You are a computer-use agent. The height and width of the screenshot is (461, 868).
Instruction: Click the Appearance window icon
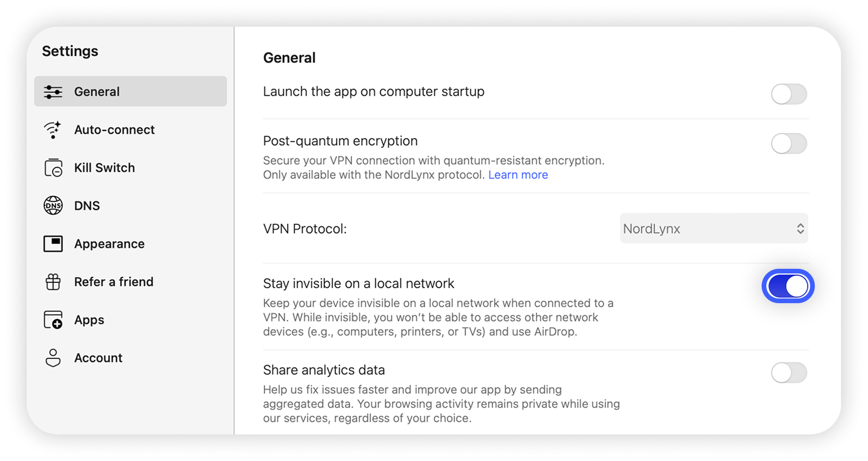[53, 244]
